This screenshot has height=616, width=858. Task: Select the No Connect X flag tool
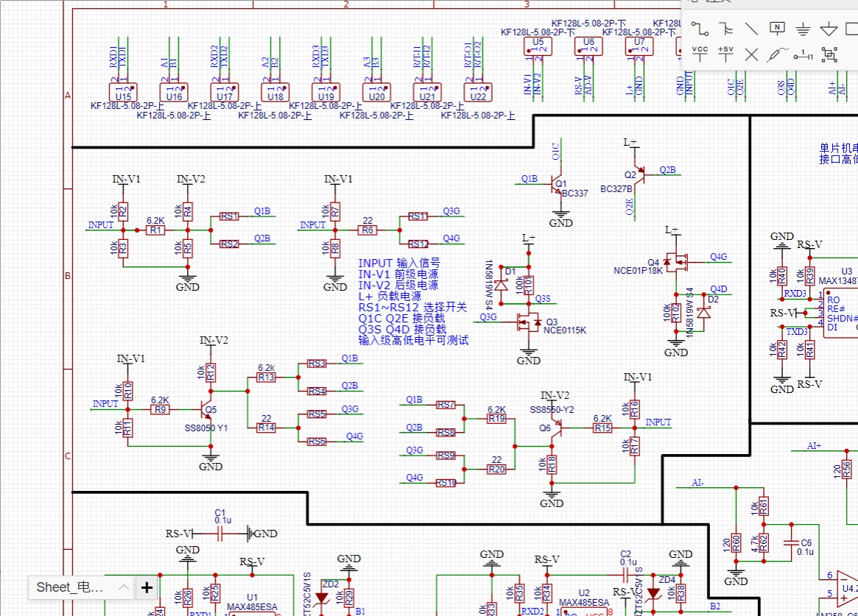pyautogui.click(x=751, y=54)
